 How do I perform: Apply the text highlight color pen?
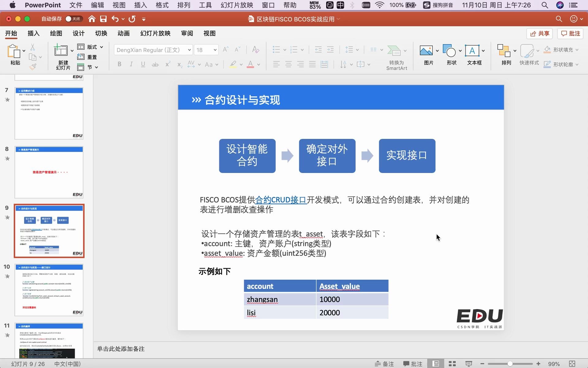233,64
